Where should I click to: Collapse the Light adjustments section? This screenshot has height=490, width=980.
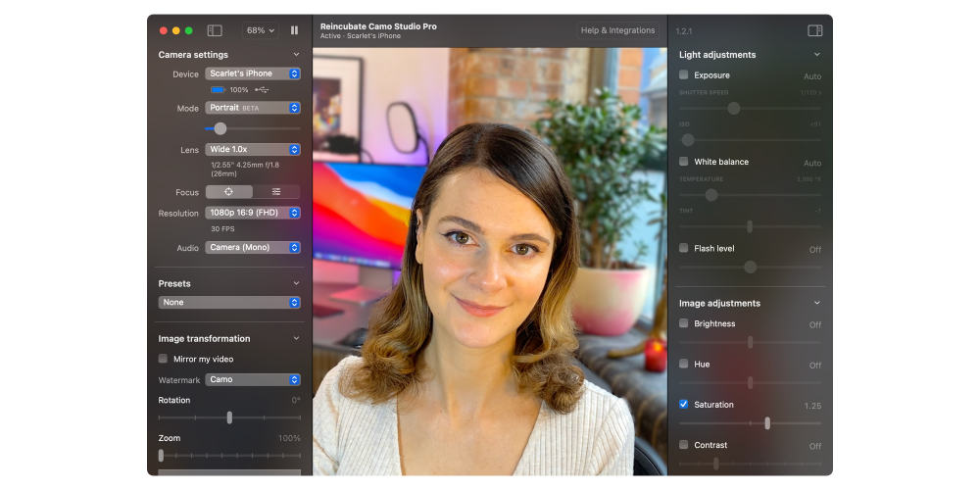(x=816, y=55)
